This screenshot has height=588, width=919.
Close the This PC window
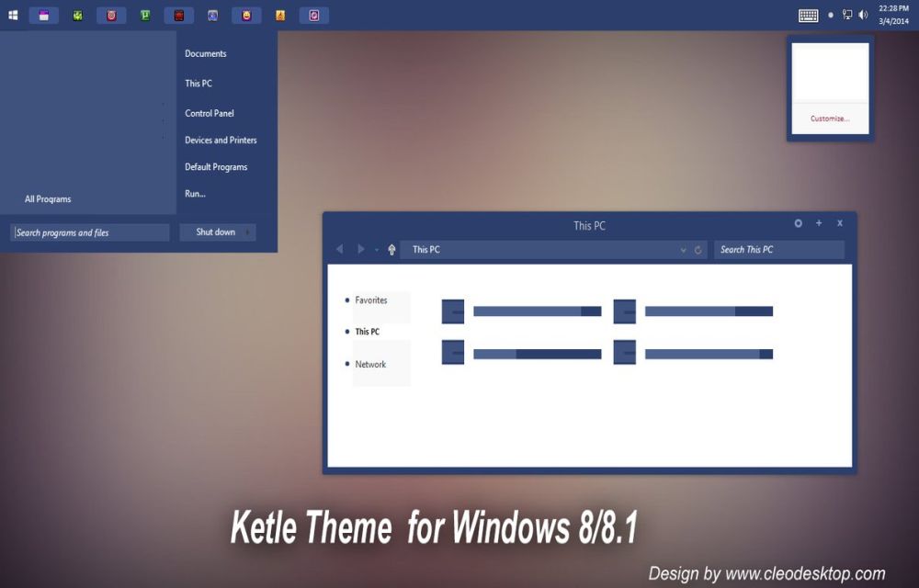tap(840, 223)
